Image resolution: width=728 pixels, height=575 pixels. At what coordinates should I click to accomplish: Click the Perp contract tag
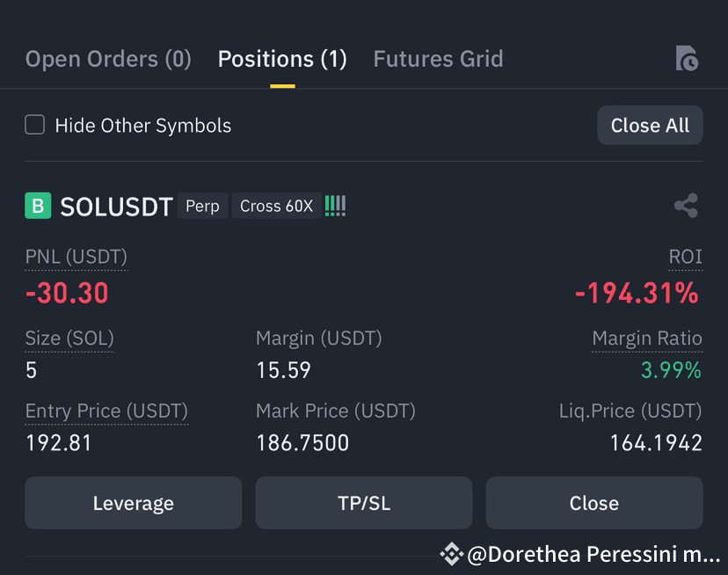[202, 206]
